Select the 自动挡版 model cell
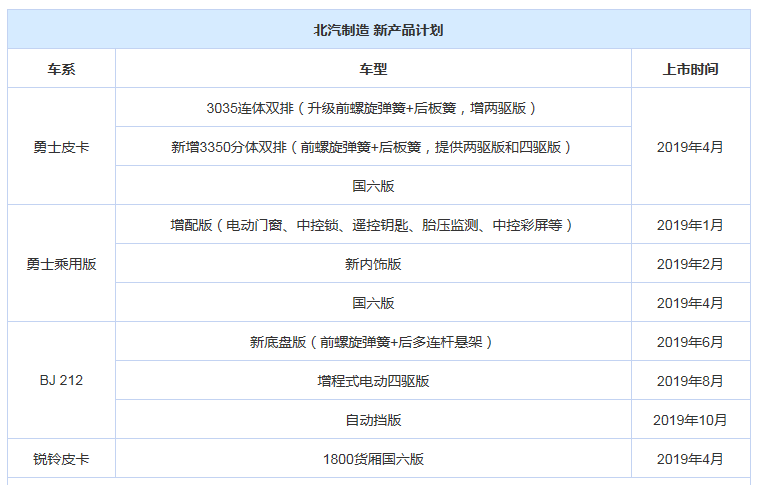This screenshot has height=485, width=757. 373,420
